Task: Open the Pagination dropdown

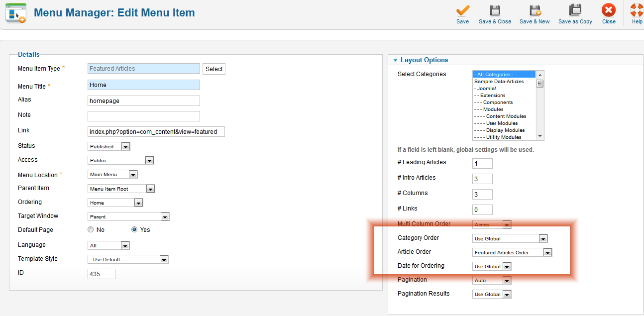Action: pyautogui.click(x=492, y=281)
